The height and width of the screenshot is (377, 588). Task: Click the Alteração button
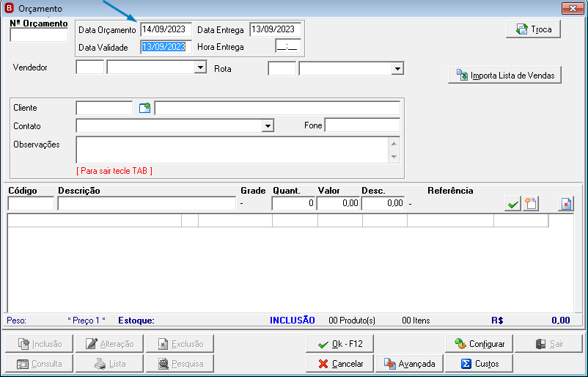point(109,344)
